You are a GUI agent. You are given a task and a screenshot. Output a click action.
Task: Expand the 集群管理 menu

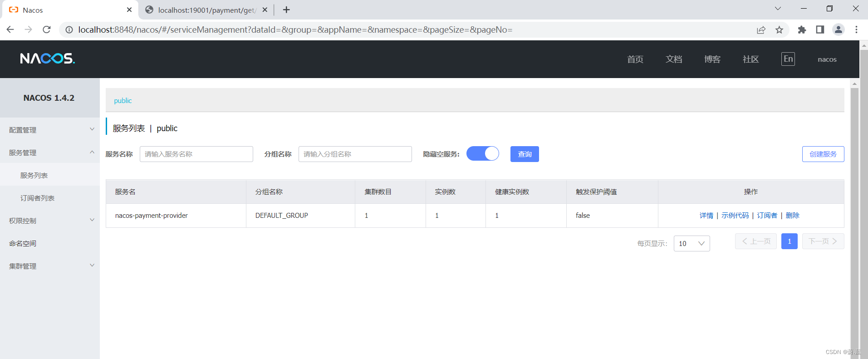point(50,266)
